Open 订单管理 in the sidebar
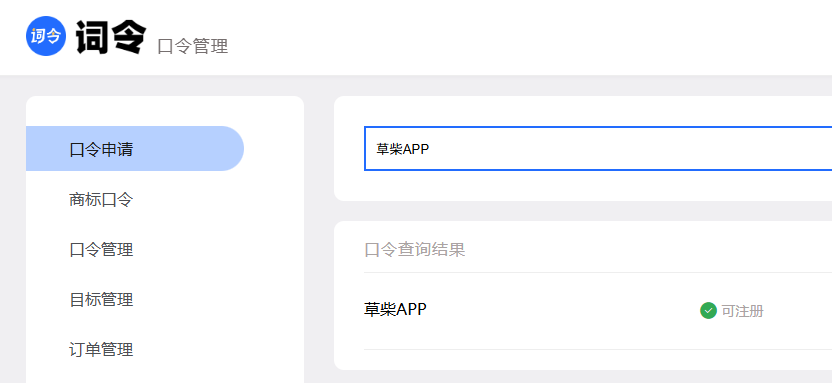 click(101, 350)
